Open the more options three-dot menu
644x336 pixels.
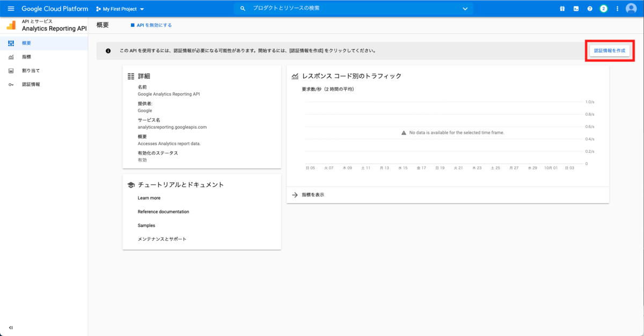tap(617, 9)
